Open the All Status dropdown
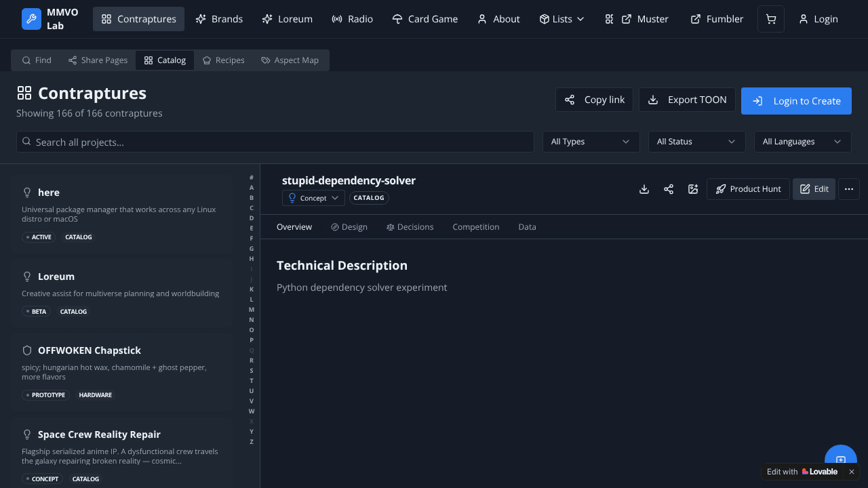Screen dimensions: 868x488 click(x=697, y=142)
